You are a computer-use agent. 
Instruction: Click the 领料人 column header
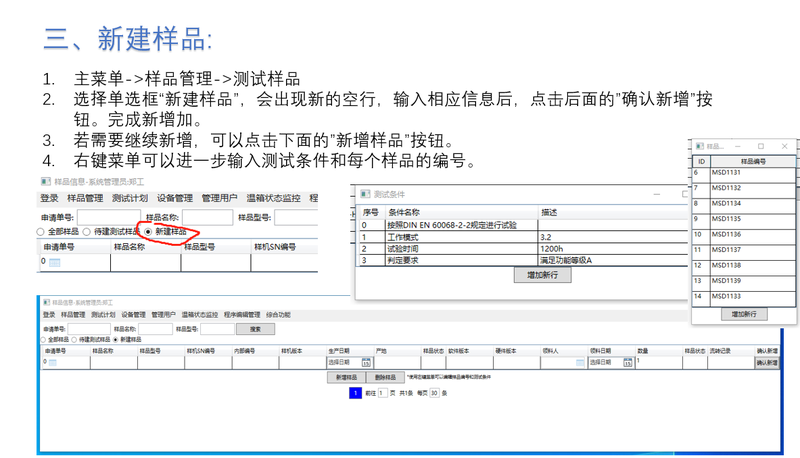pyautogui.click(x=564, y=351)
